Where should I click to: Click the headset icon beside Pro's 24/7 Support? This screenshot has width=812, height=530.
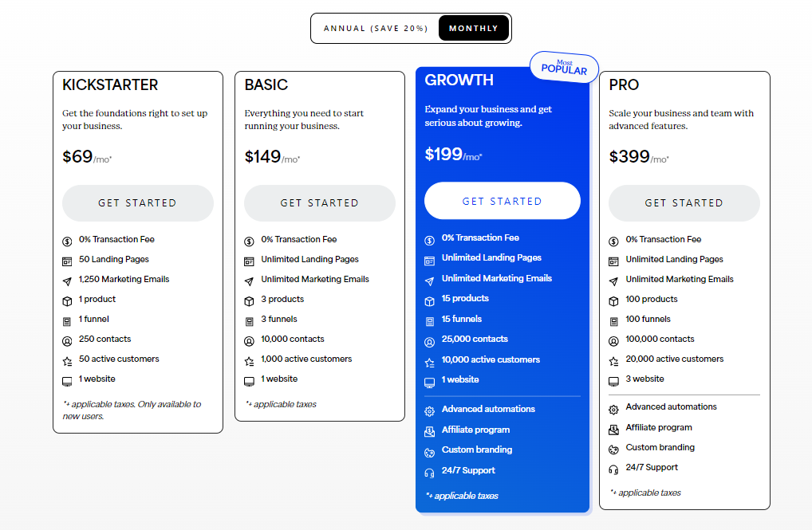(x=613, y=470)
